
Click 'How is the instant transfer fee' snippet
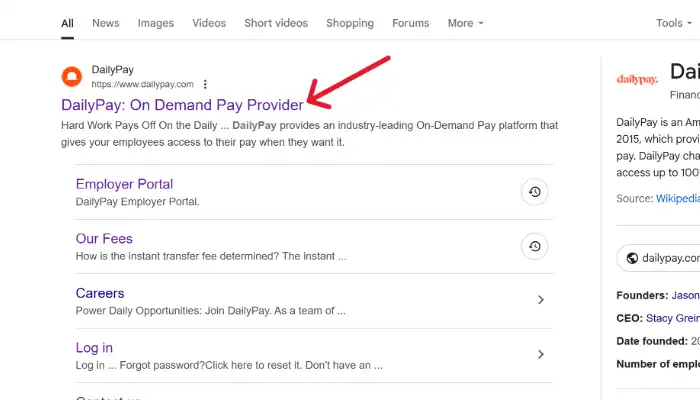click(x=211, y=256)
